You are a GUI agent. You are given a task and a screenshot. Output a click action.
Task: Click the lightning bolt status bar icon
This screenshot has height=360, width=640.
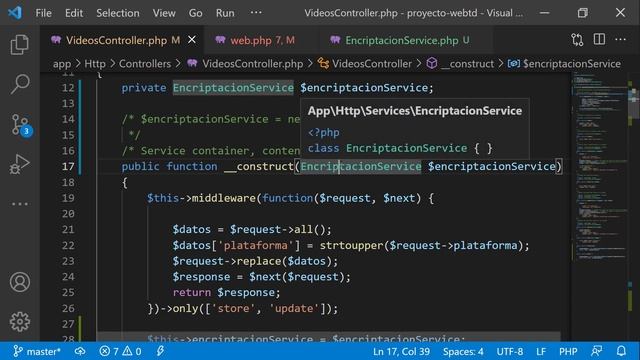pyautogui.click(x=160, y=351)
